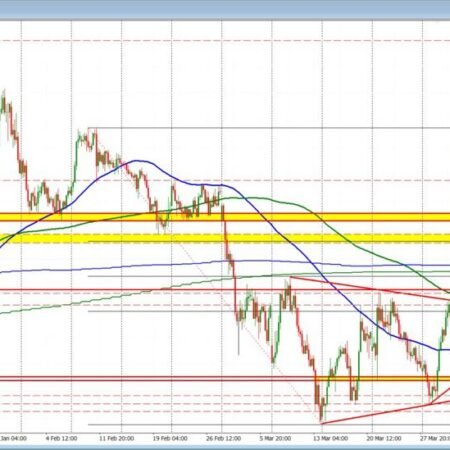450x450 pixels.
Task: Click the '19 Feb 04:00' time axis label
Action: (x=170, y=438)
